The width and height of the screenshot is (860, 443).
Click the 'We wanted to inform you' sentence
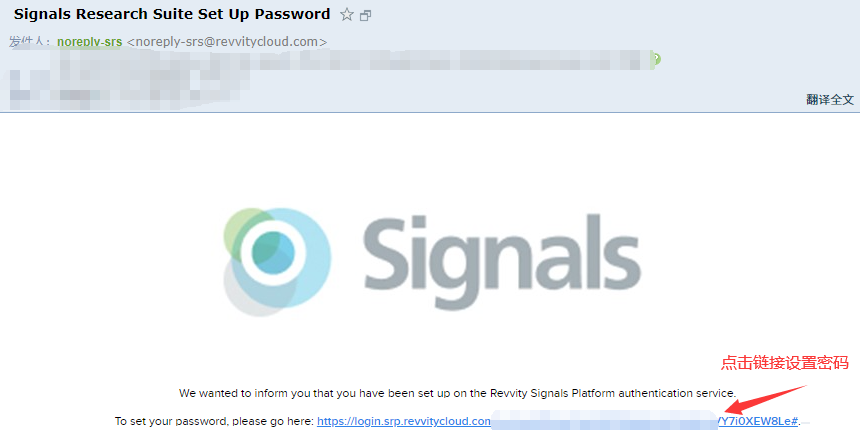click(x=457, y=392)
